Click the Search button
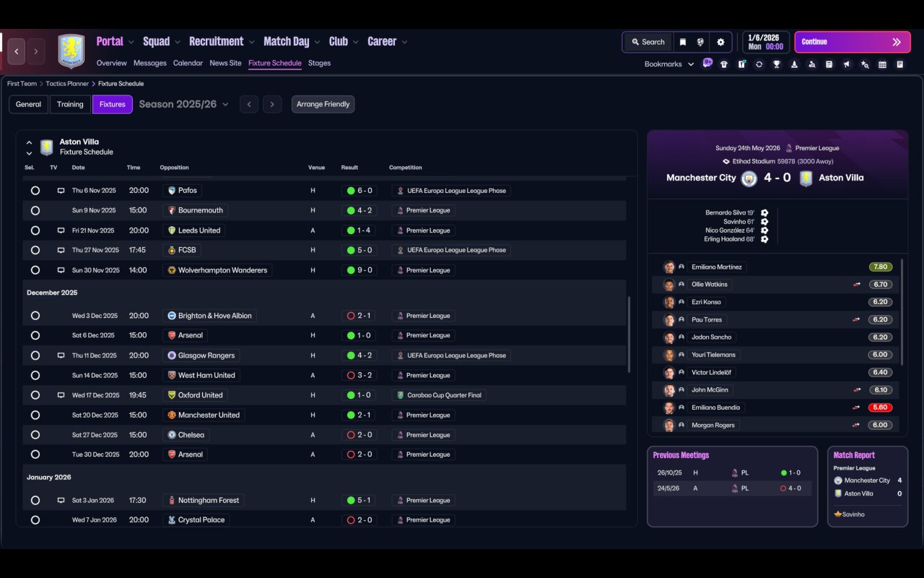 [x=648, y=42]
